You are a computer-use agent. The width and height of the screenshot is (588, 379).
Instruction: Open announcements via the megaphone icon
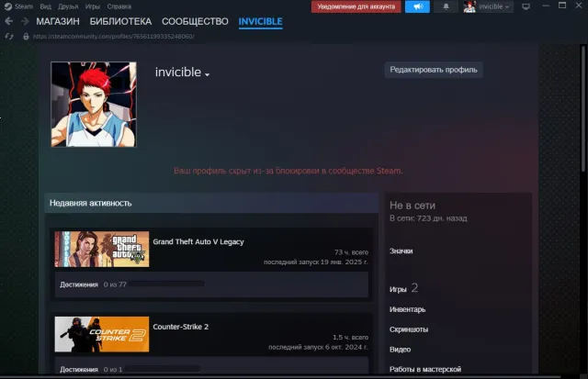tap(417, 6)
